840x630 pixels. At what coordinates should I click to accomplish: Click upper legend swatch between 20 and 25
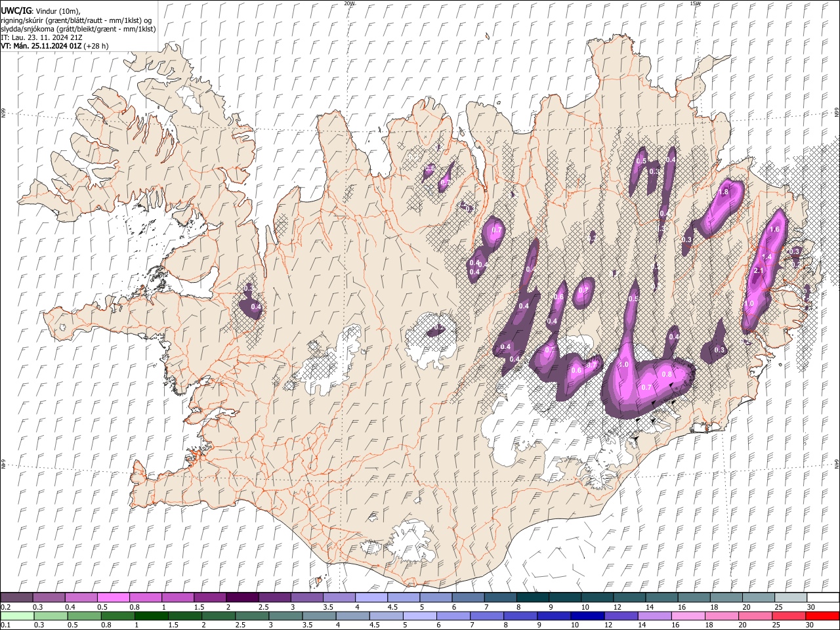[758, 598]
